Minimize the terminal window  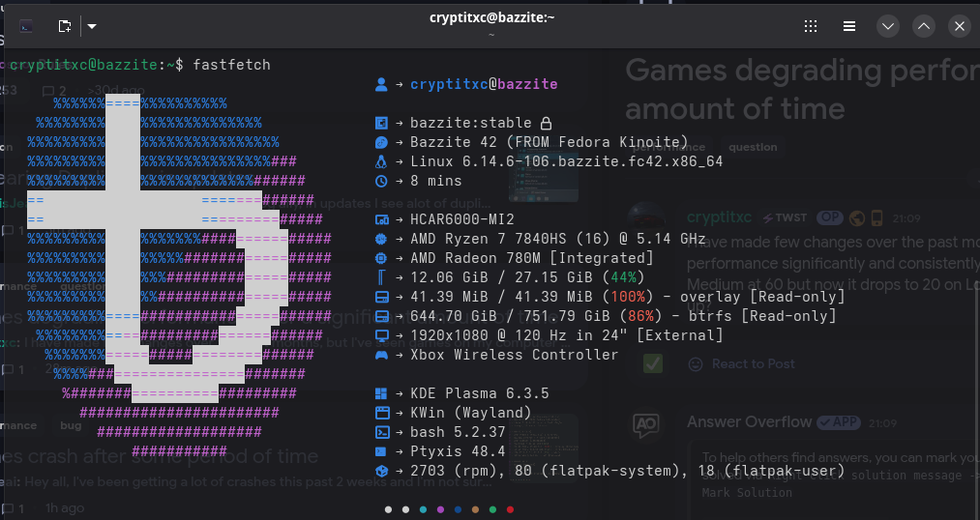887,26
